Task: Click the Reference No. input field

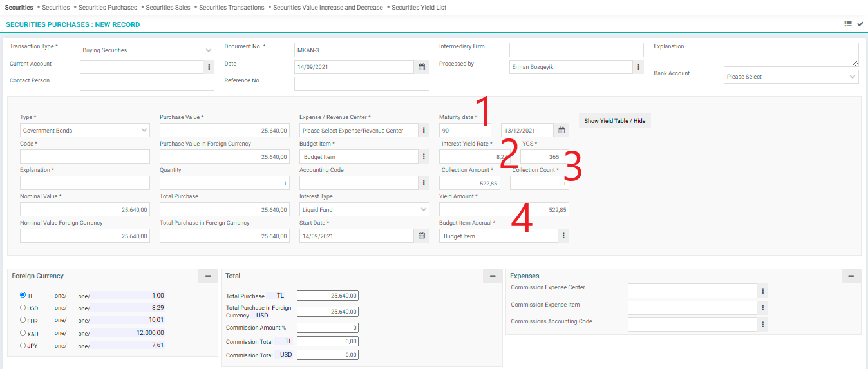Action: click(362, 84)
